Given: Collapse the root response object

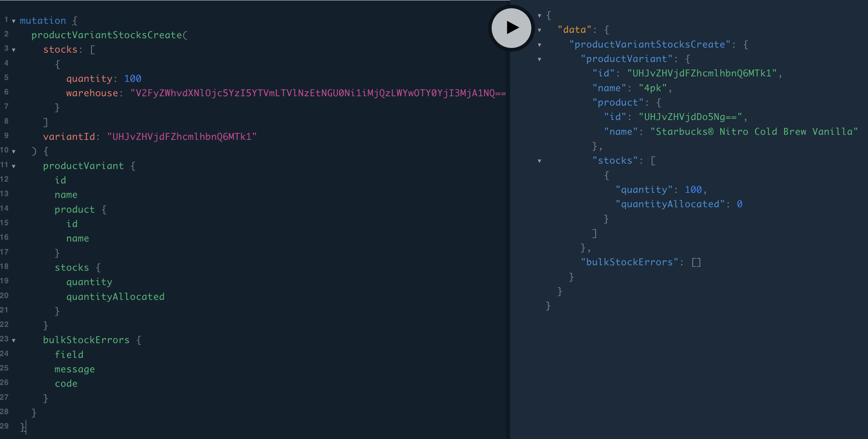Looking at the screenshot, I should click(539, 16).
